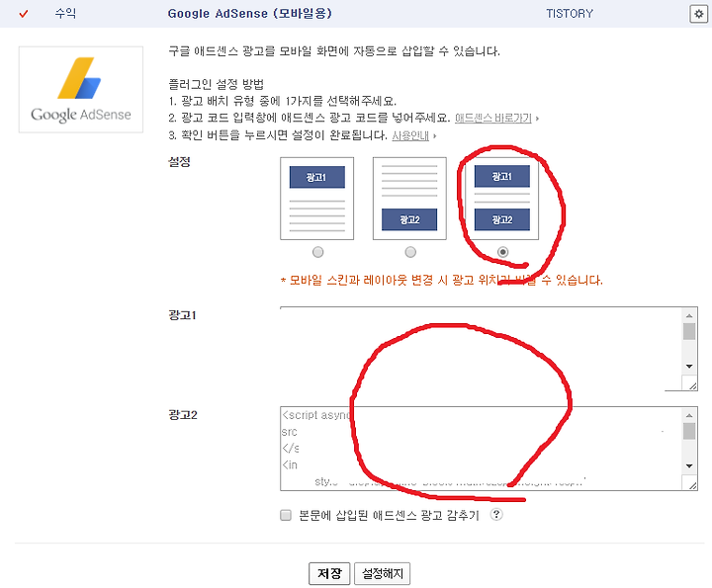Click the 광고1 top layout thumbnail

(317, 199)
